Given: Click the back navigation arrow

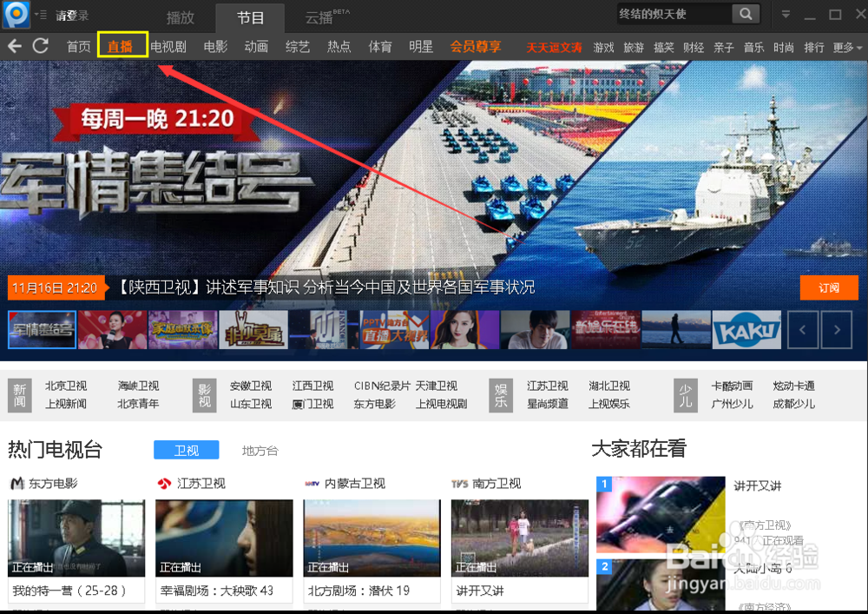Looking at the screenshot, I should pos(14,46).
